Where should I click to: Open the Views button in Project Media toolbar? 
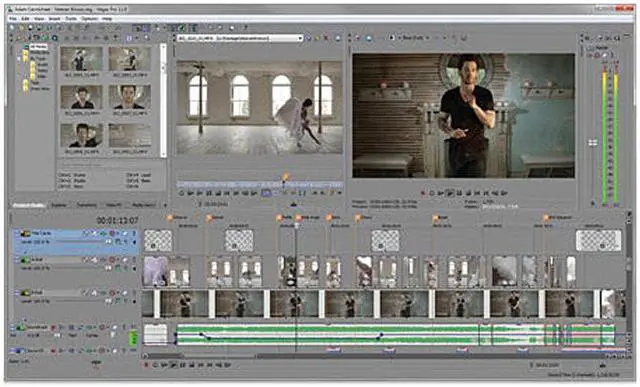[x=129, y=38]
